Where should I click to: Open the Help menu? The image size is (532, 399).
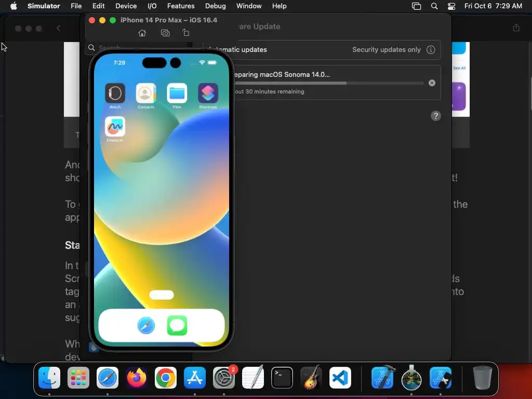pyautogui.click(x=279, y=6)
